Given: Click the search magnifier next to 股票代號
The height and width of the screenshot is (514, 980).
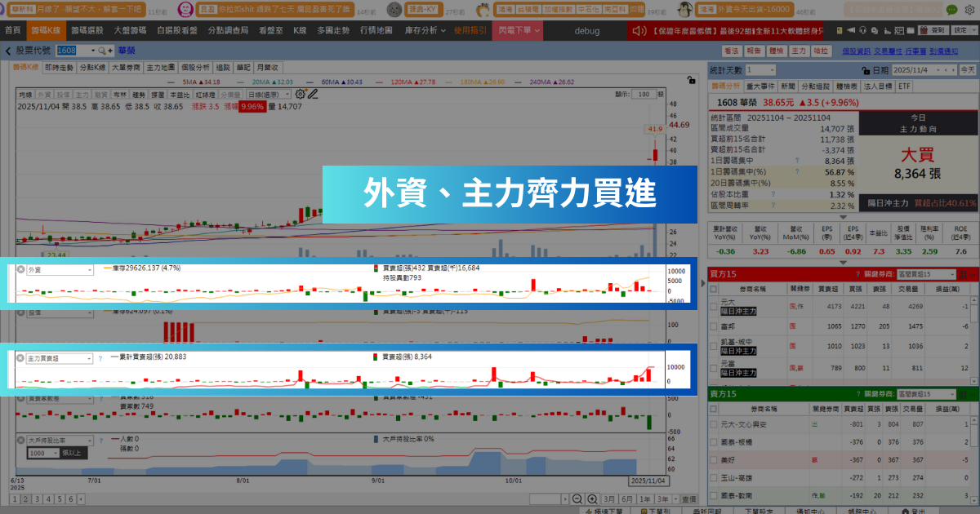Looking at the screenshot, I should [101, 51].
